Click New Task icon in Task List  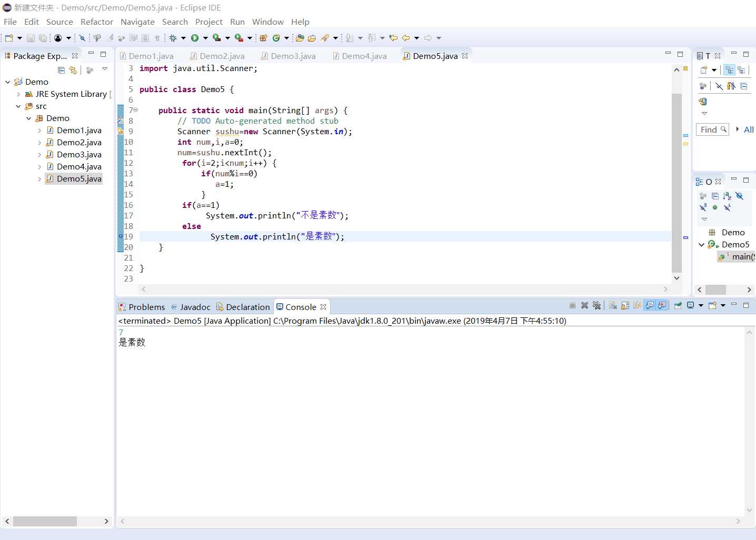click(704, 70)
